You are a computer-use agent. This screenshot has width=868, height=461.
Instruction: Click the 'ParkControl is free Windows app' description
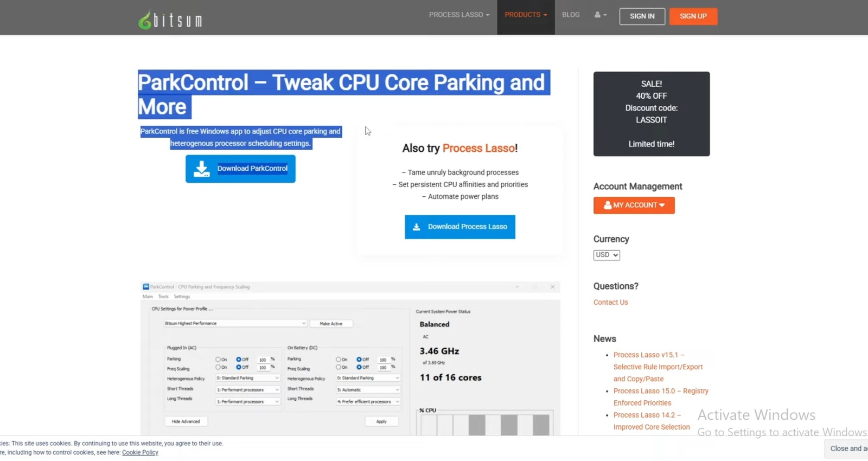[x=241, y=137]
